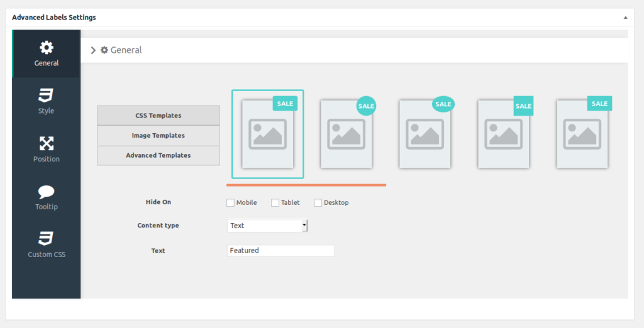644x328 pixels.
Task: Click the chevron beside General heading
Action: coord(93,50)
